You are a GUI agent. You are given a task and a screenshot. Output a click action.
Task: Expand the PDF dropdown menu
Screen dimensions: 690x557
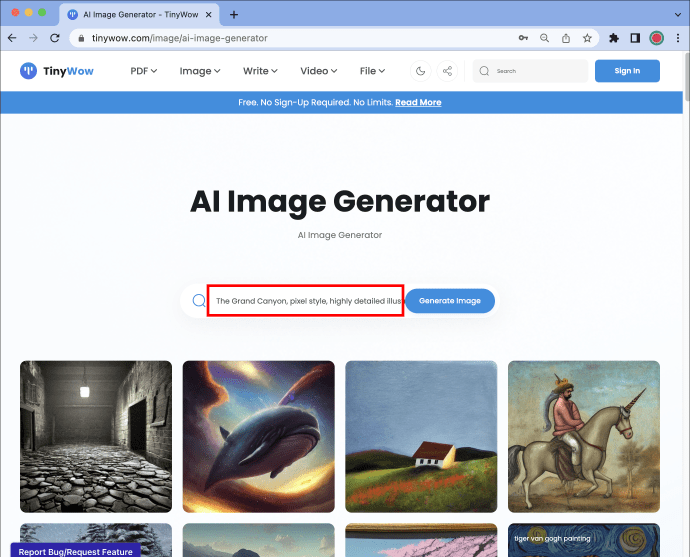(x=143, y=71)
